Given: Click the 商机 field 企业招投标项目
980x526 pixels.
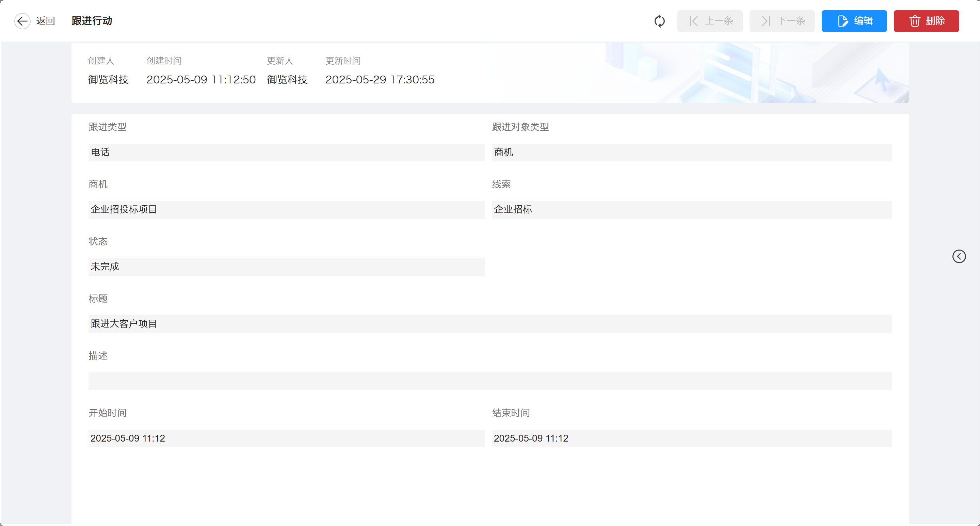Looking at the screenshot, I should click(287, 209).
